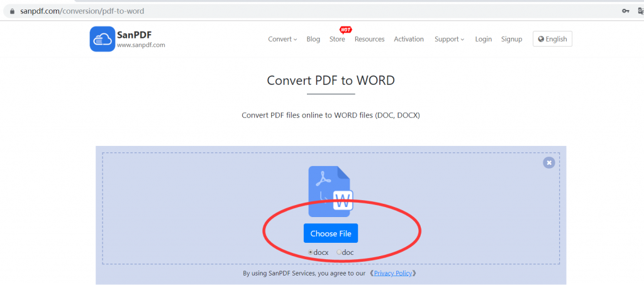This screenshot has width=644, height=285.
Task: Click the key icon in the address bar
Action: [x=626, y=11]
